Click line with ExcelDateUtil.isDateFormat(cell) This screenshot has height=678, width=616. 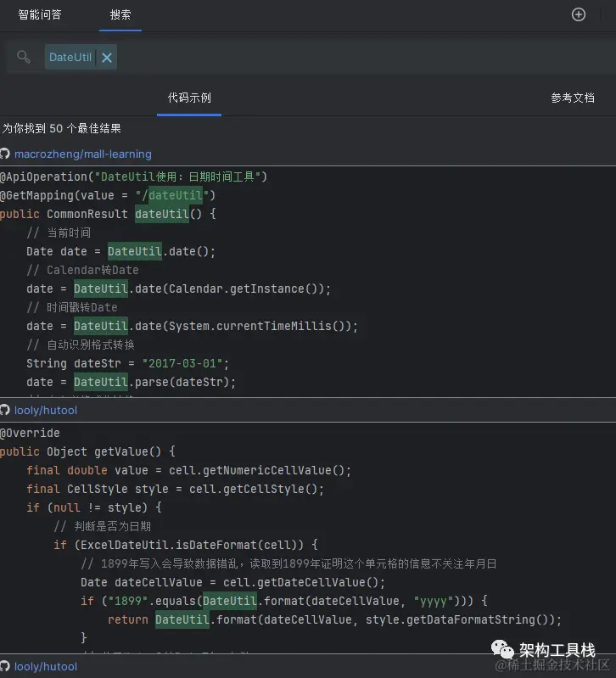(186, 545)
